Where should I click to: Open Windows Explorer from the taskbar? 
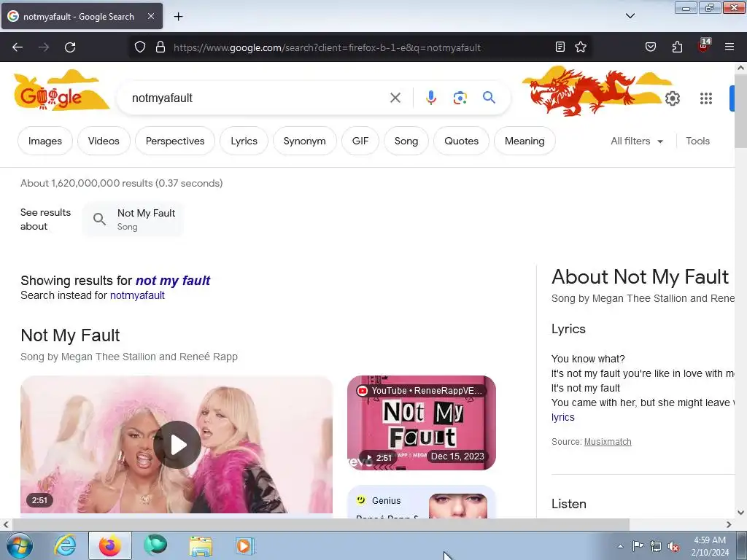point(201,545)
